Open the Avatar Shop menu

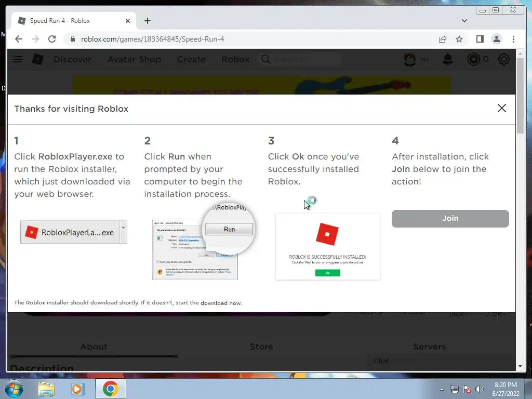click(134, 59)
